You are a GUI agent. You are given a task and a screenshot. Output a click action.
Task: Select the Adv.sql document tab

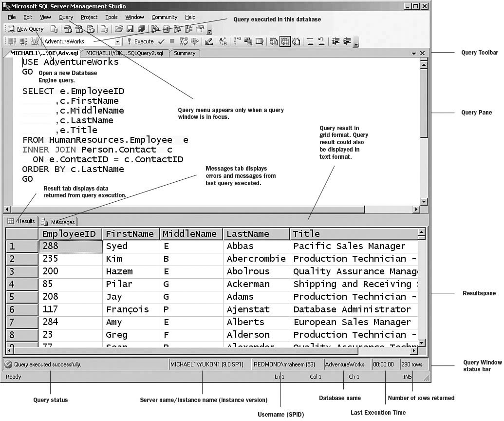coord(44,54)
